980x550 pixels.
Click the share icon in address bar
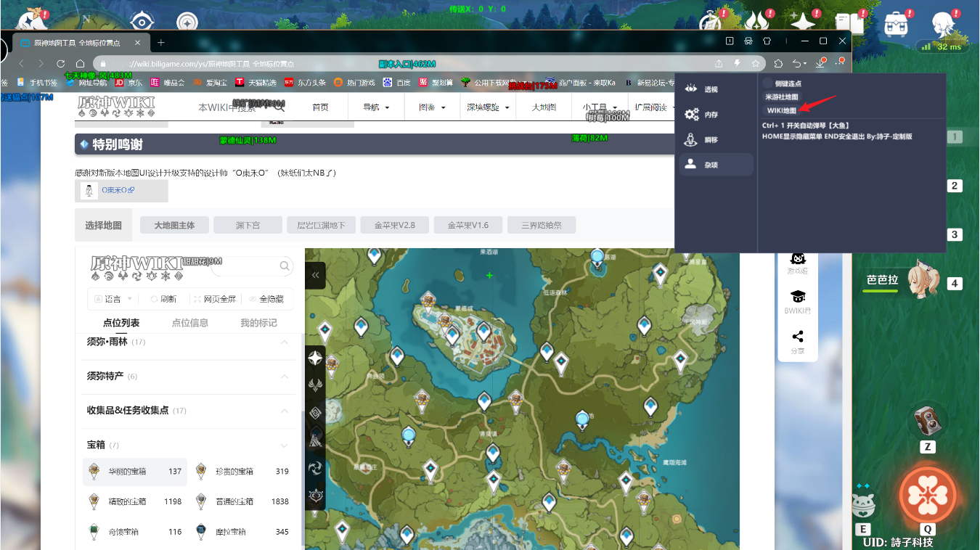click(719, 64)
